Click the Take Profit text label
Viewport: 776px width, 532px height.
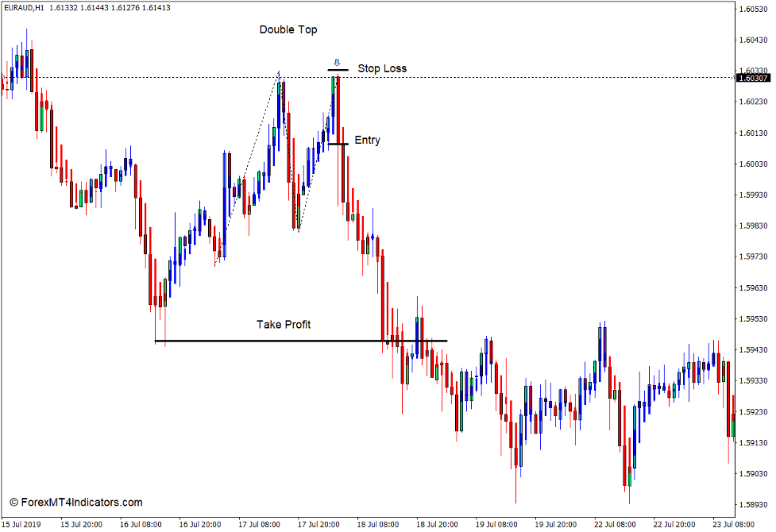click(x=283, y=324)
